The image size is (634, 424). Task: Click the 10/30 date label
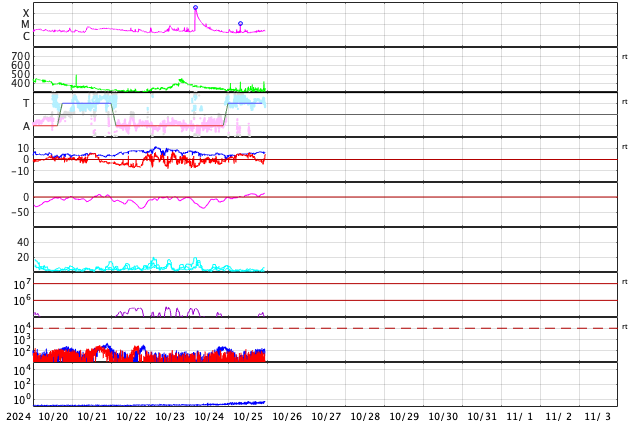click(x=443, y=417)
